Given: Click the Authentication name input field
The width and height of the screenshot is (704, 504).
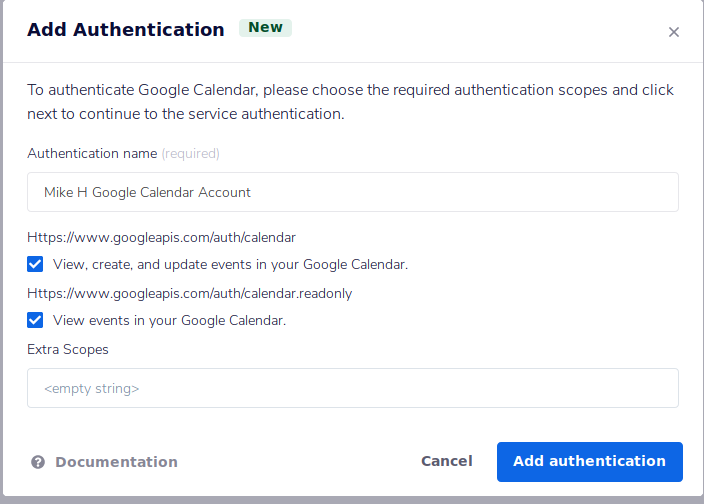Looking at the screenshot, I should [352, 192].
